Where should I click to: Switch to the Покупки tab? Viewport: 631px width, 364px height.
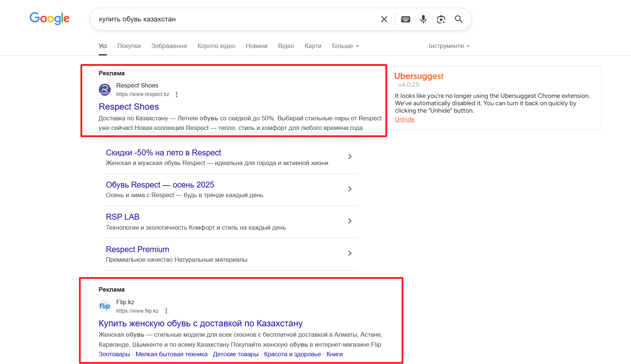[129, 46]
